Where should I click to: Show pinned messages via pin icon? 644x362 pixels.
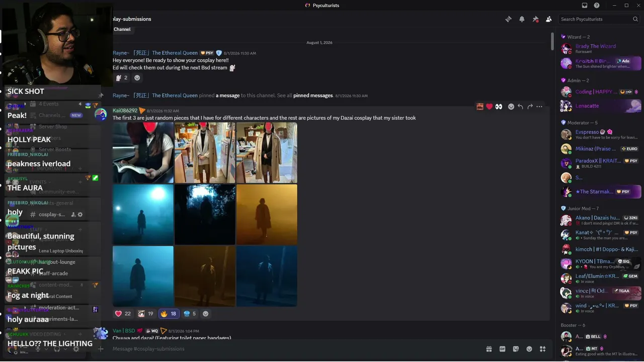[x=535, y=19]
